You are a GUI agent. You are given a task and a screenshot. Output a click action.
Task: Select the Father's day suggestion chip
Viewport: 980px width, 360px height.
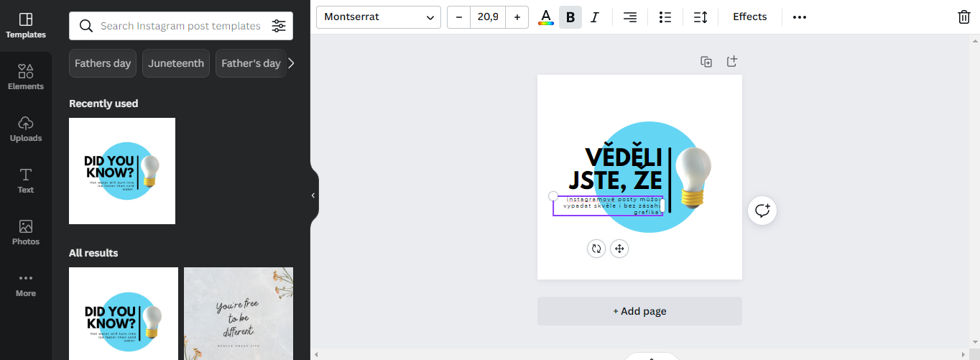click(x=251, y=63)
